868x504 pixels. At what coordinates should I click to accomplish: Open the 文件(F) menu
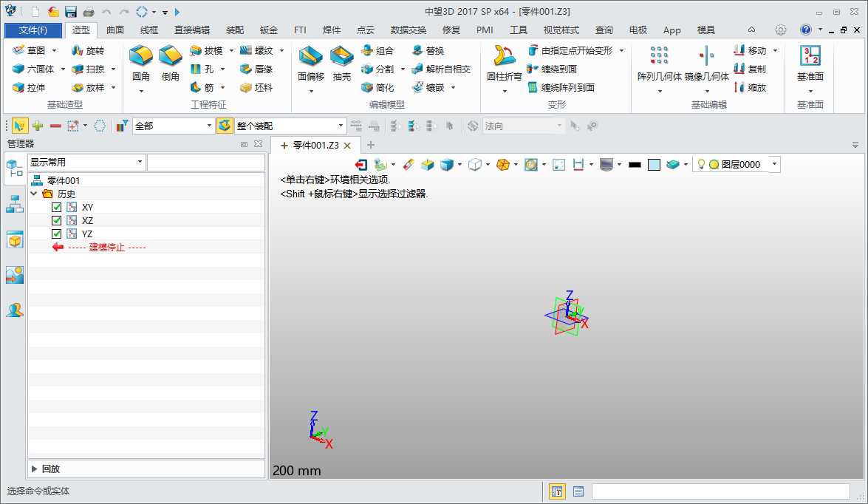coord(33,30)
